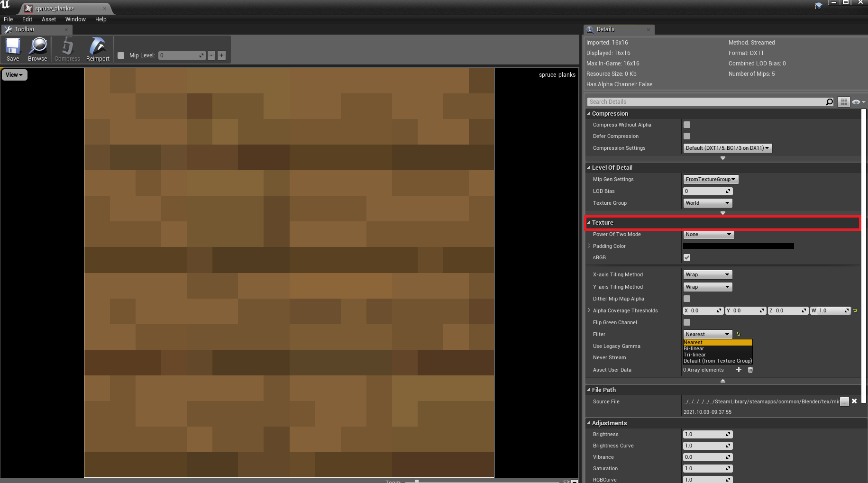The image size is (868, 483).
Task: Collapse the Texture section header
Action: 589,222
